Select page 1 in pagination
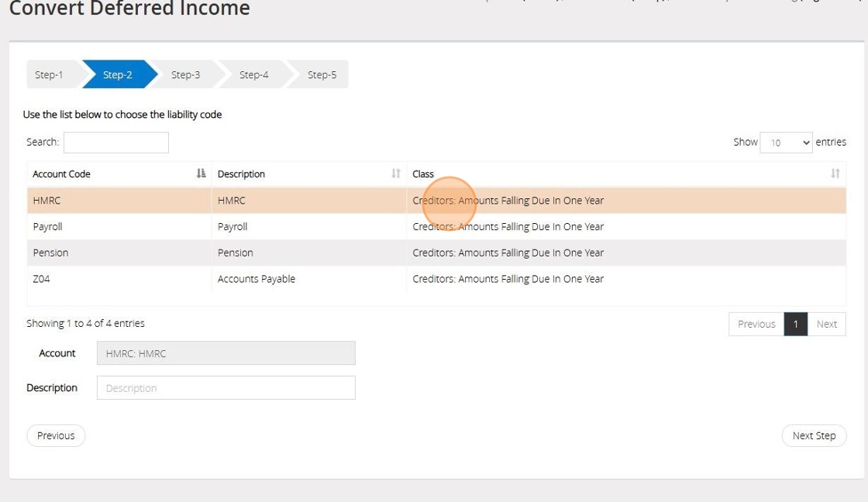Viewport: 868px width, 502px height. point(795,325)
